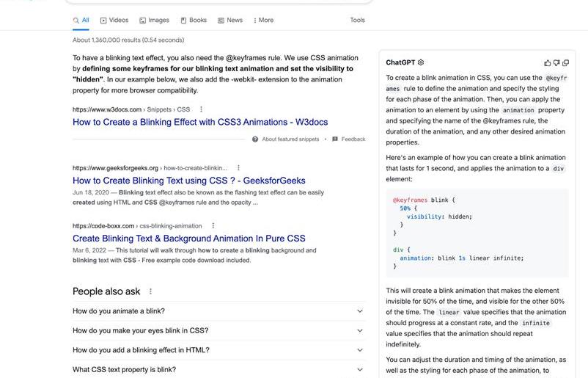Click the 'Jun 18, 2020' result date
588x378 pixels.
(x=91, y=192)
